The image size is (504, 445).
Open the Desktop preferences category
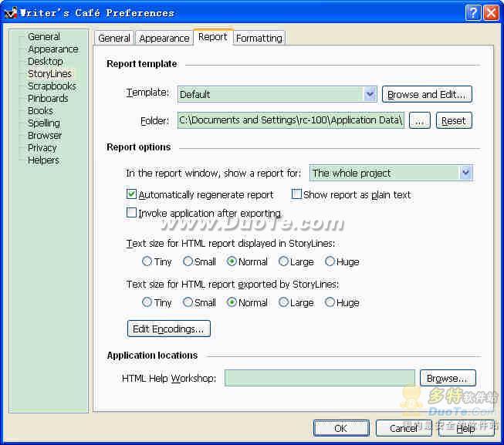46,62
